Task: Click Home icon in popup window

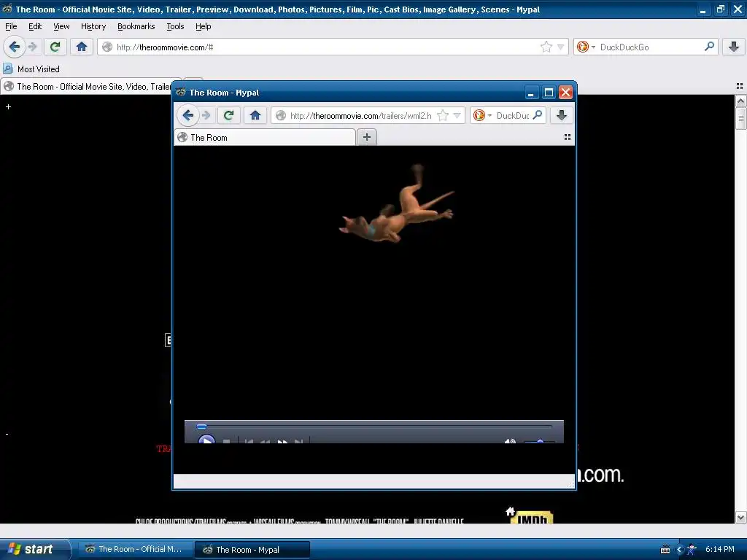Action: pos(255,115)
